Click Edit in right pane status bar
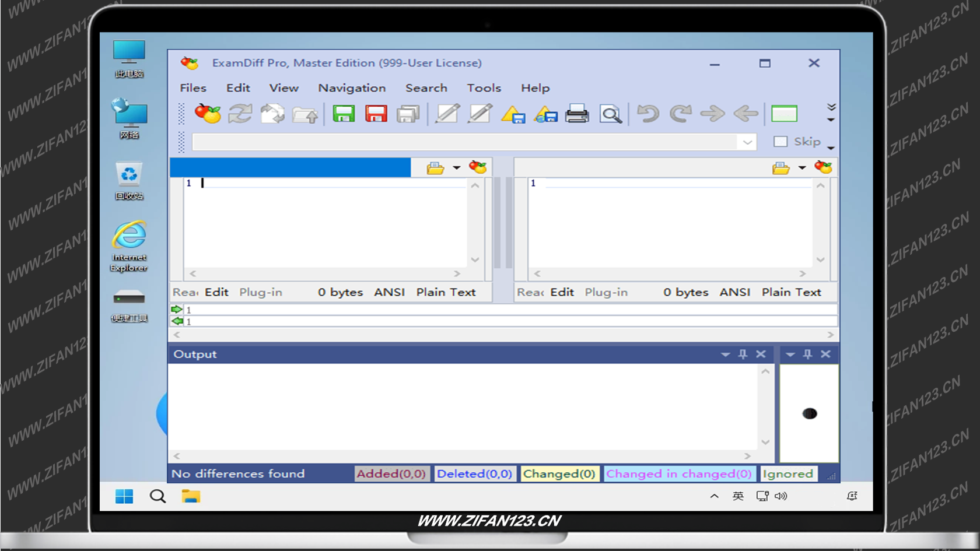The width and height of the screenshot is (980, 551). pos(562,292)
